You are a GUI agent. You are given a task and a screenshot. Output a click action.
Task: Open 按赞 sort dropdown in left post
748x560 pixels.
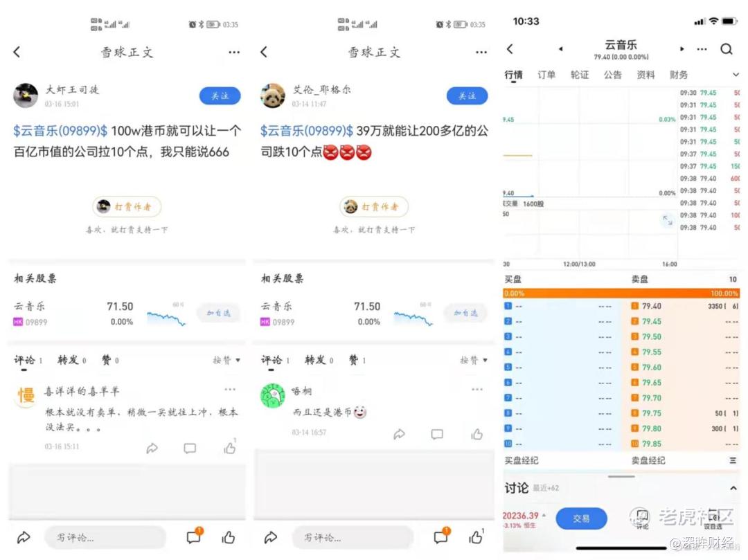(226, 361)
